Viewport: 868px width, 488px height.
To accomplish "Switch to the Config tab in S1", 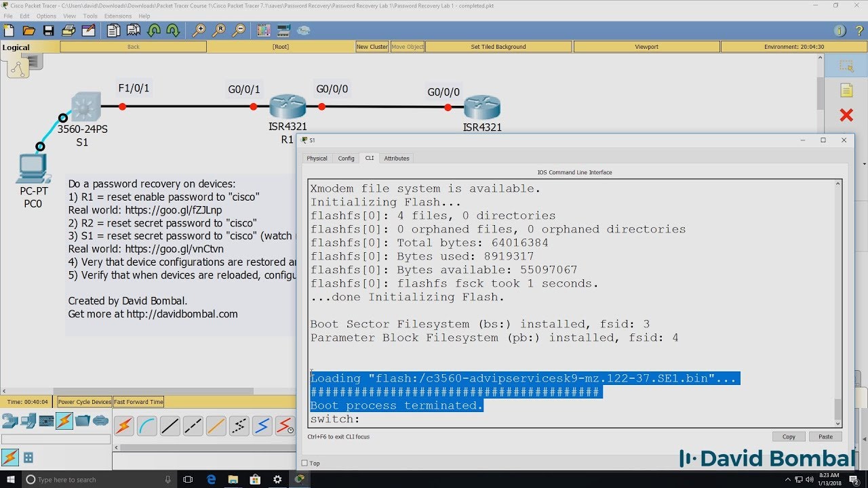I will (x=347, y=158).
